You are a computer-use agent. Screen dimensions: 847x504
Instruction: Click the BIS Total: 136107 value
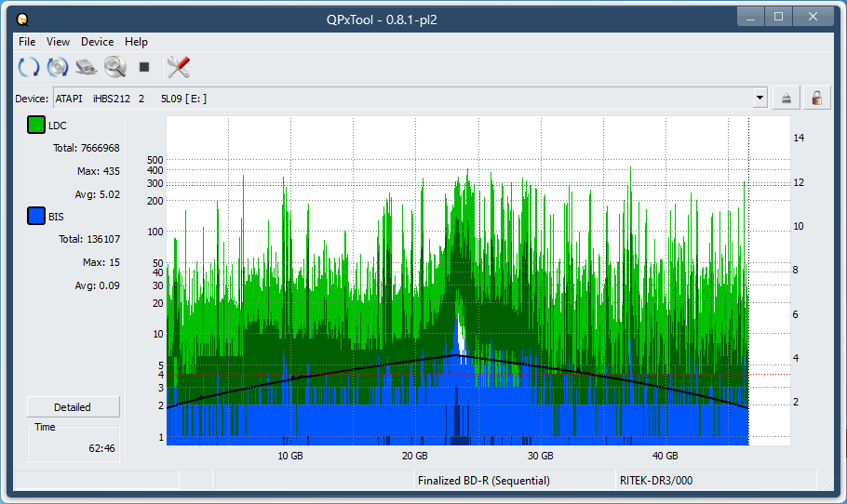[89, 239]
